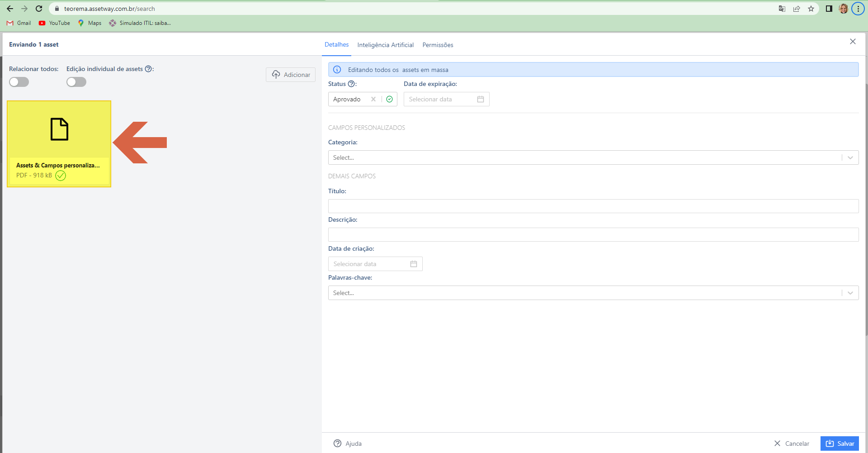The height and width of the screenshot is (453, 868).
Task: Open the Chrome profile avatar
Action: click(844, 9)
